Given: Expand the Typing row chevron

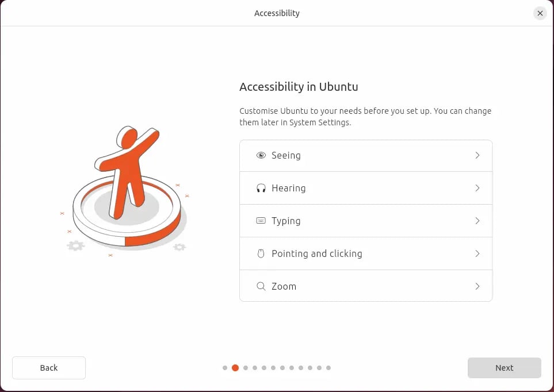Looking at the screenshot, I should coord(477,221).
